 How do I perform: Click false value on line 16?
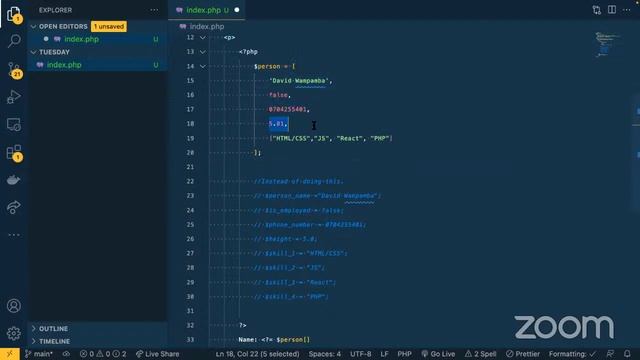278,95
